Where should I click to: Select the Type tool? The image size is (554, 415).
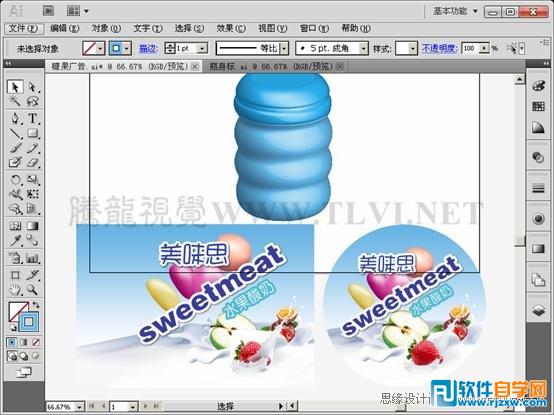(33, 118)
